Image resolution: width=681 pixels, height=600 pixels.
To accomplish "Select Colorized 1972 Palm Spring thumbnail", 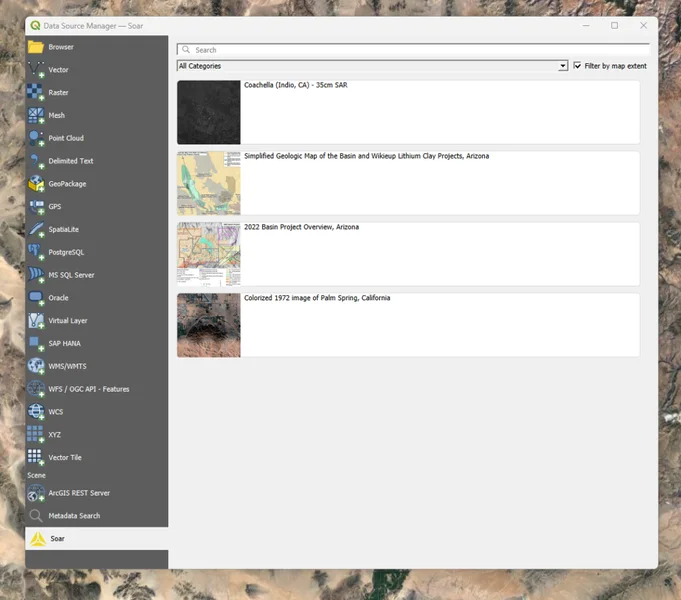I will coord(209,325).
